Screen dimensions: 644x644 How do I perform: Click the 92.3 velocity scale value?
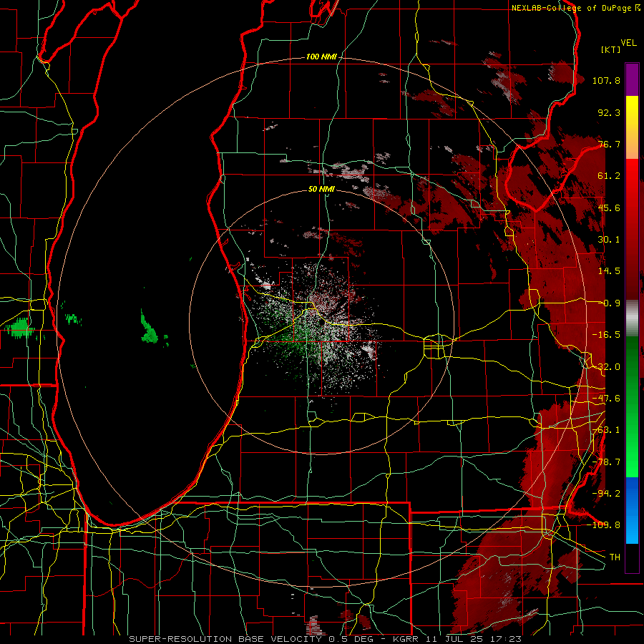pyautogui.click(x=609, y=112)
